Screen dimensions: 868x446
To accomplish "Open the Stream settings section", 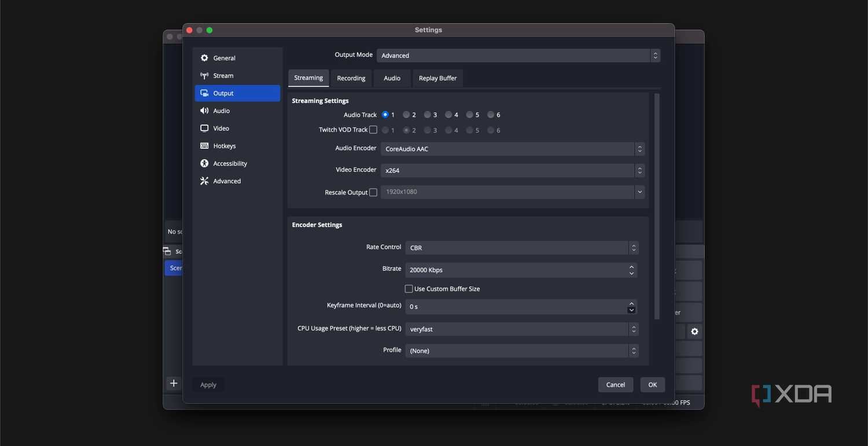I will tap(237, 76).
